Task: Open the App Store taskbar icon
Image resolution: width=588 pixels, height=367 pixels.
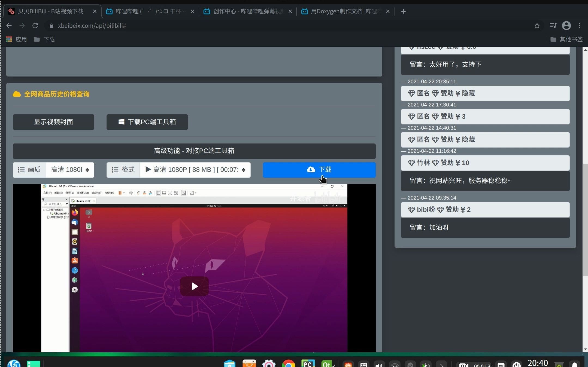Action: pos(249,363)
